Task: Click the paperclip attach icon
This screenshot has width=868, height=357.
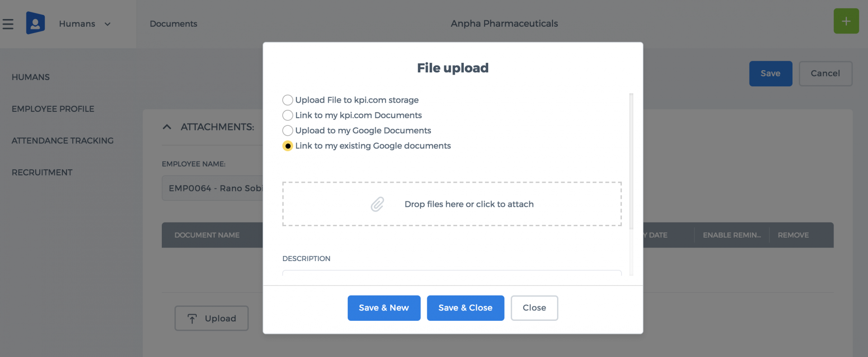Action: tap(377, 204)
